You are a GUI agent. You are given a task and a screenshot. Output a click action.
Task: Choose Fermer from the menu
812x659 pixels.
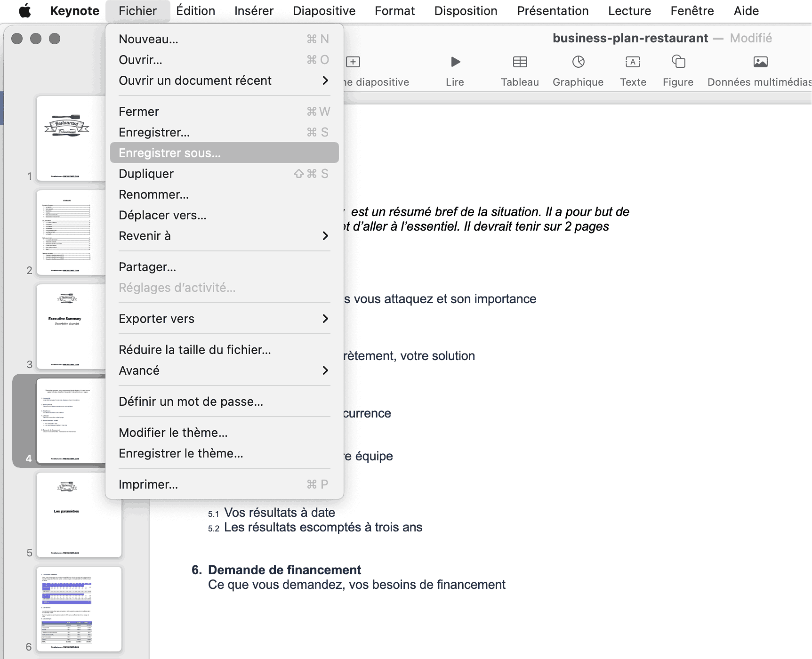point(224,112)
